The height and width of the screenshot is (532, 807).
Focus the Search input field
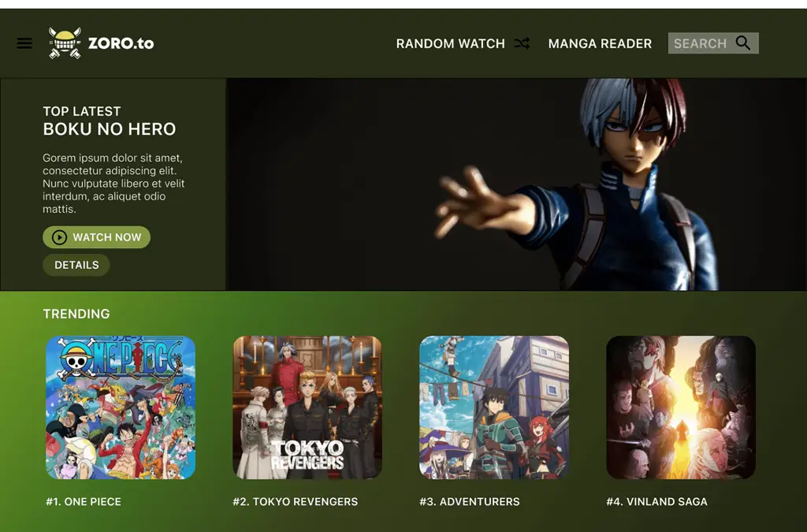coord(713,43)
